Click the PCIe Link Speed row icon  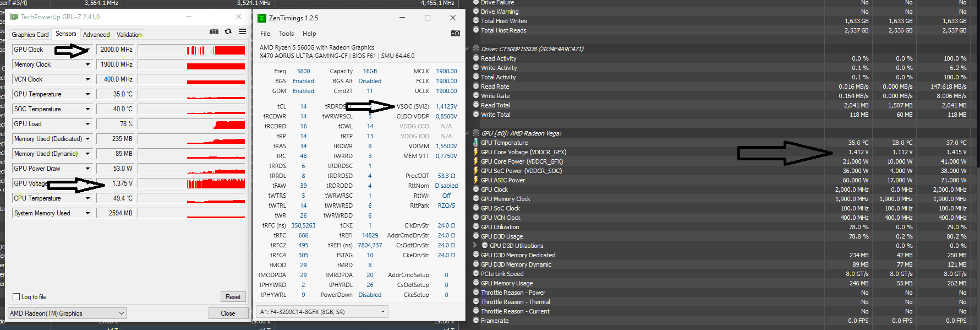[476, 274]
